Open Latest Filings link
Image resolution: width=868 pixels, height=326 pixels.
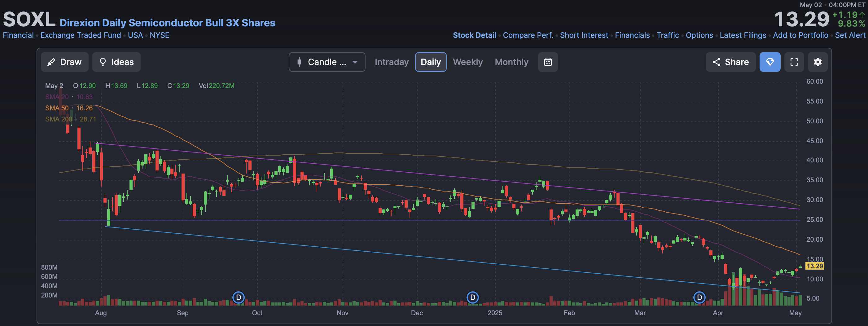pyautogui.click(x=743, y=35)
